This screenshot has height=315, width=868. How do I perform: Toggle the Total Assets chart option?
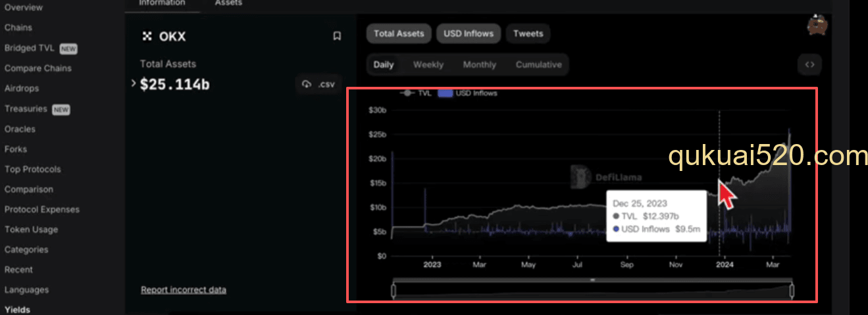(399, 34)
